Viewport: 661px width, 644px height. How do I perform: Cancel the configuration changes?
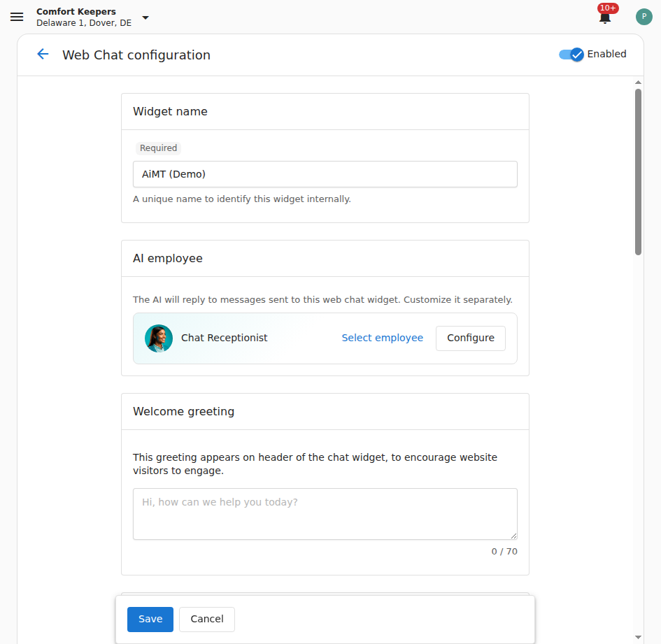(x=206, y=619)
